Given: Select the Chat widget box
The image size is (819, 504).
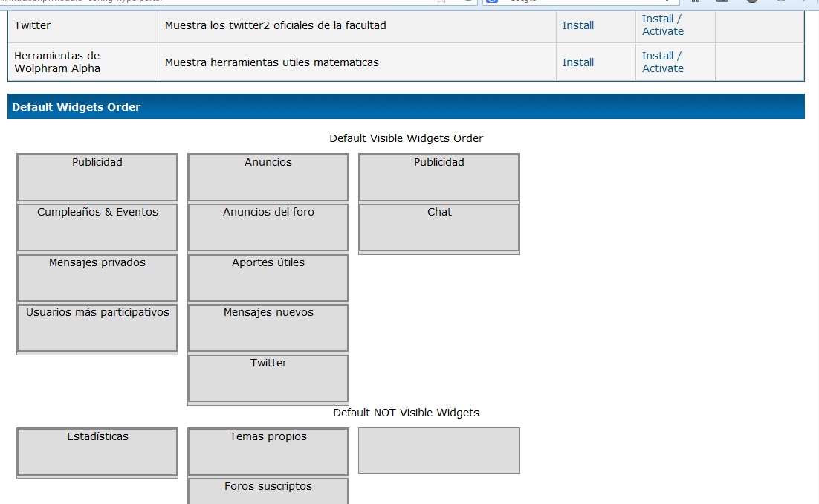Looking at the screenshot, I should pos(439,227).
